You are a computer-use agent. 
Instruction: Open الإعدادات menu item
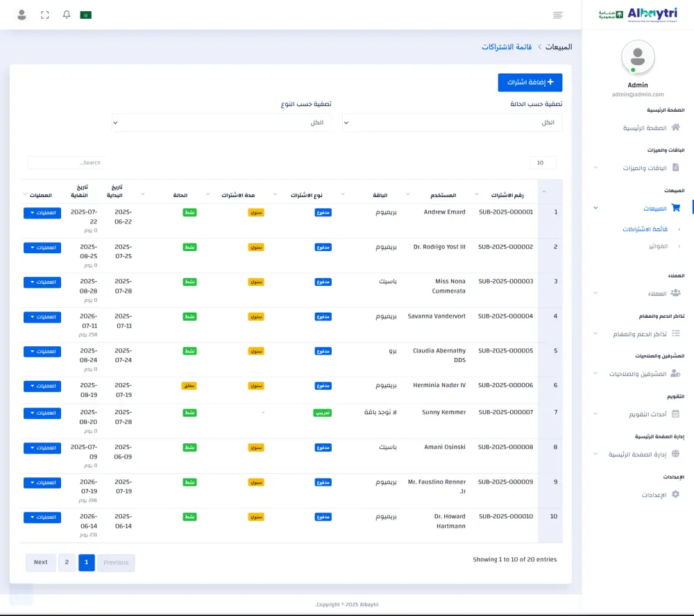[654, 495]
